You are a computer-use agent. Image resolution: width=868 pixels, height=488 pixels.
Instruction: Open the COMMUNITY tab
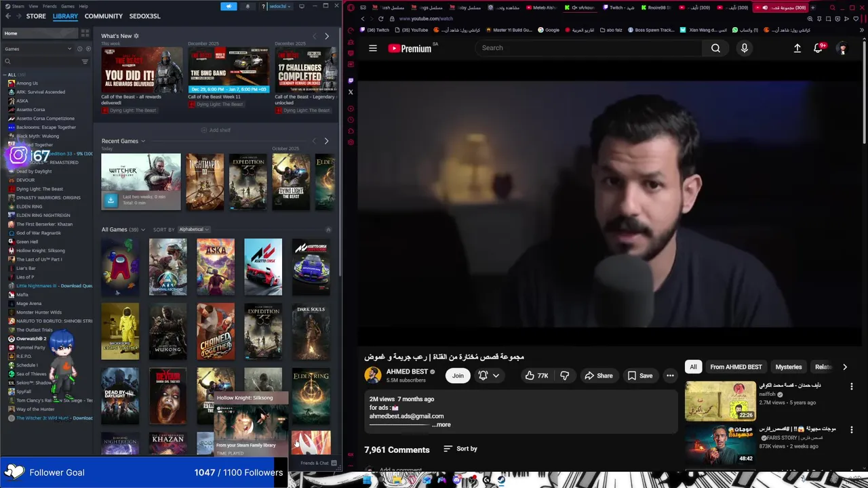(x=104, y=16)
